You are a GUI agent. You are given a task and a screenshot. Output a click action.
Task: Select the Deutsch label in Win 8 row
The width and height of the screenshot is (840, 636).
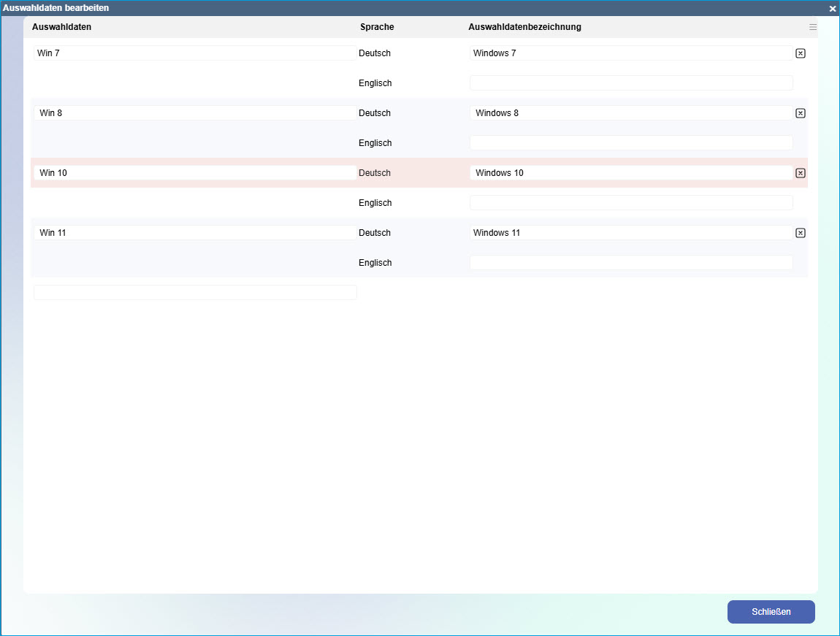coord(375,113)
